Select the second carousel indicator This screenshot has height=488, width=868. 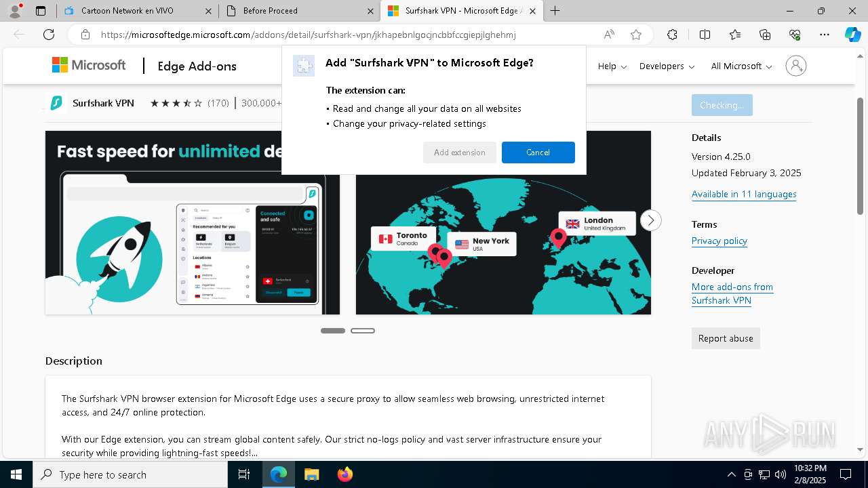click(x=363, y=331)
